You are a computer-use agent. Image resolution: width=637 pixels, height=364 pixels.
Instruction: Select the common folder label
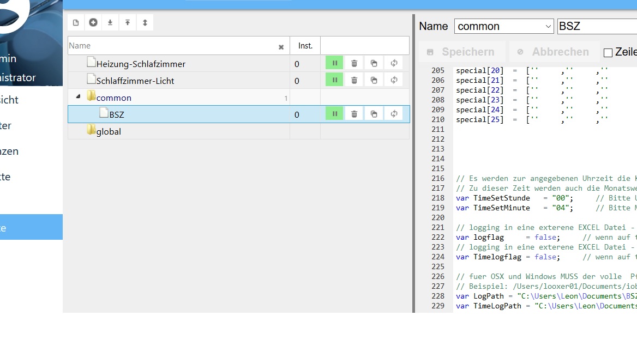click(x=114, y=98)
